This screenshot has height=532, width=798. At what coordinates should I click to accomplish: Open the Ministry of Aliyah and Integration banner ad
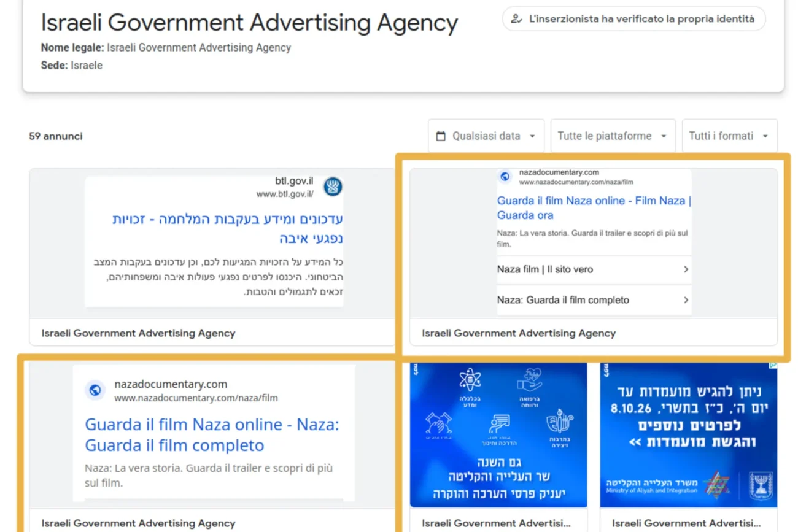click(x=689, y=434)
